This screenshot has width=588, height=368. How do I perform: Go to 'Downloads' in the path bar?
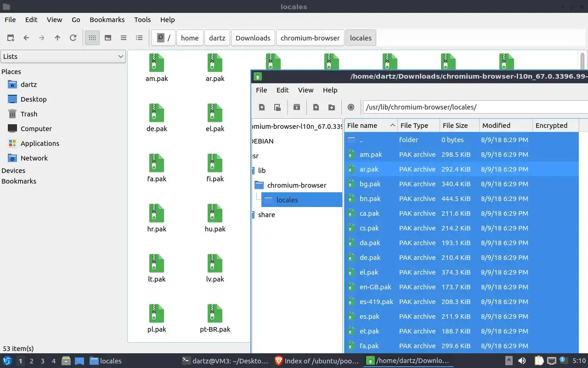[x=253, y=38]
